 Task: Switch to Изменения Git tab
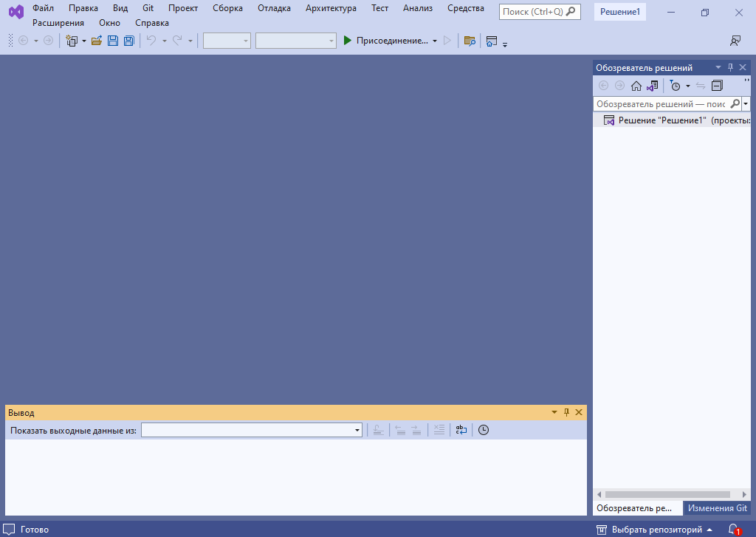pyautogui.click(x=718, y=508)
